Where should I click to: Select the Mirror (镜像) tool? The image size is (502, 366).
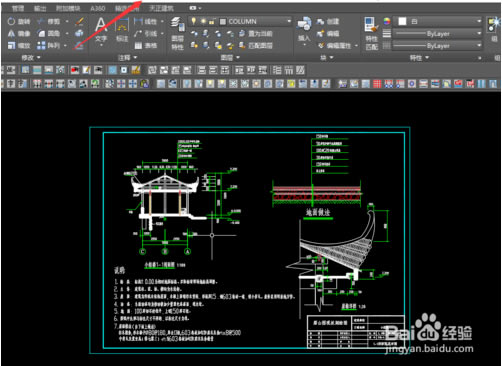click(19, 33)
